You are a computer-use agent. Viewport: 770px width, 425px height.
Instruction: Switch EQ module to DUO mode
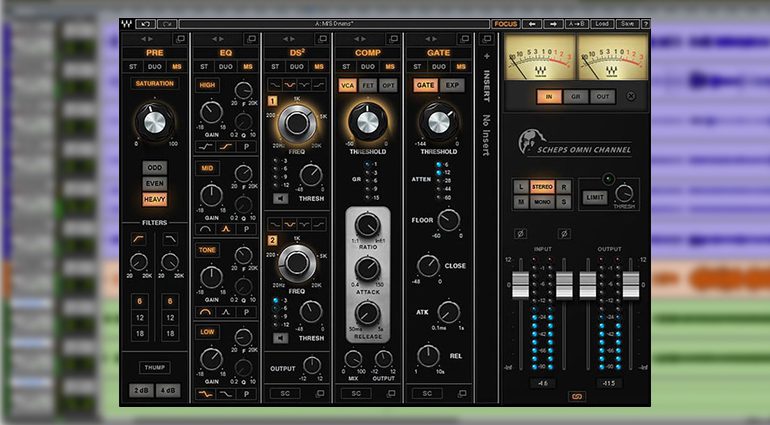tap(226, 66)
